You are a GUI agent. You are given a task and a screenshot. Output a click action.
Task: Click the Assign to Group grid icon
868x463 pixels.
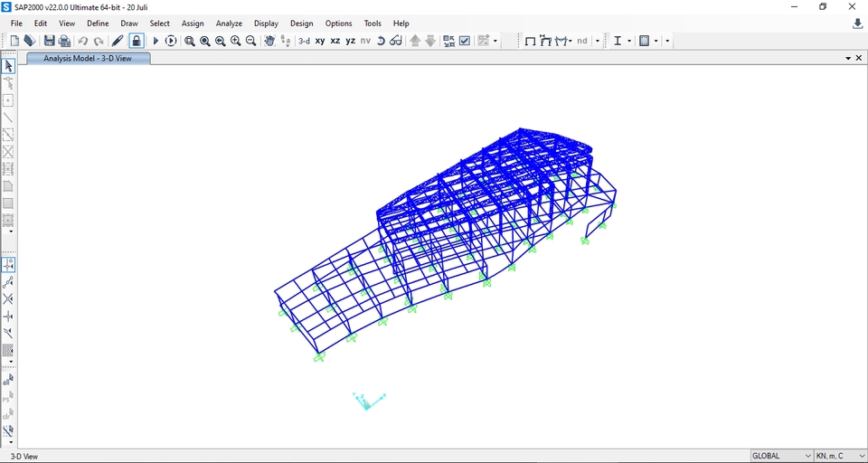(x=449, y=41)
